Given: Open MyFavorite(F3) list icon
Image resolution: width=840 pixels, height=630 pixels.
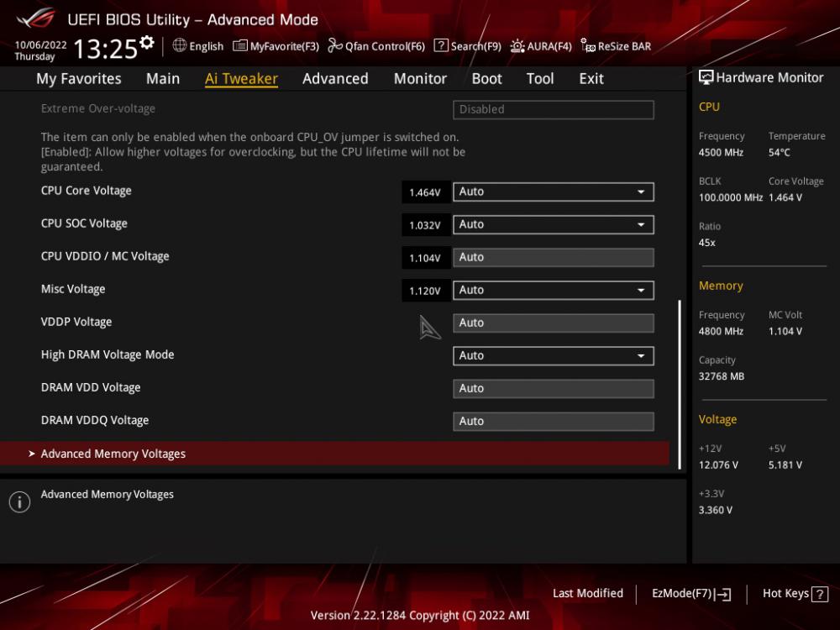Looking at the screenshot, I should [x=240, y=45].
